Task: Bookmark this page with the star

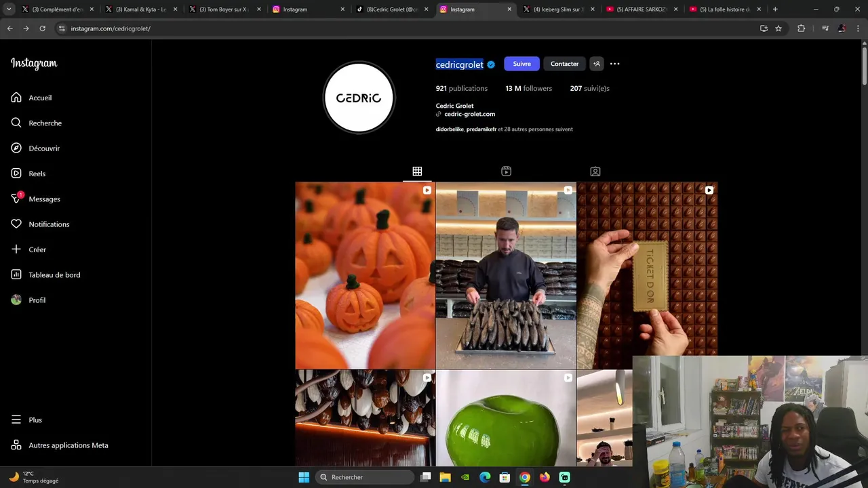Action: pyautogui.click(x=778, y=28)
